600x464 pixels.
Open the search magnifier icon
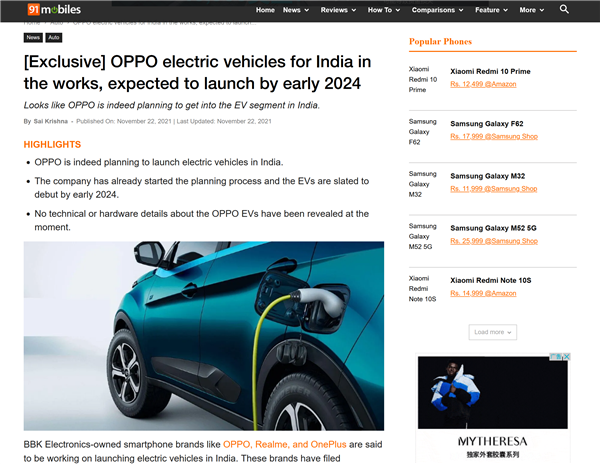click(564, 10)
